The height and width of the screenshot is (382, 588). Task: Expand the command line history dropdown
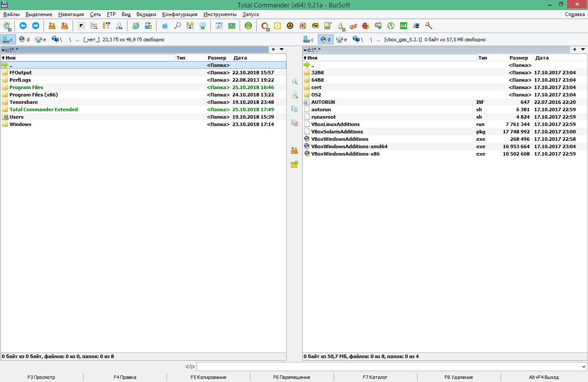click(x=584, y=367)
